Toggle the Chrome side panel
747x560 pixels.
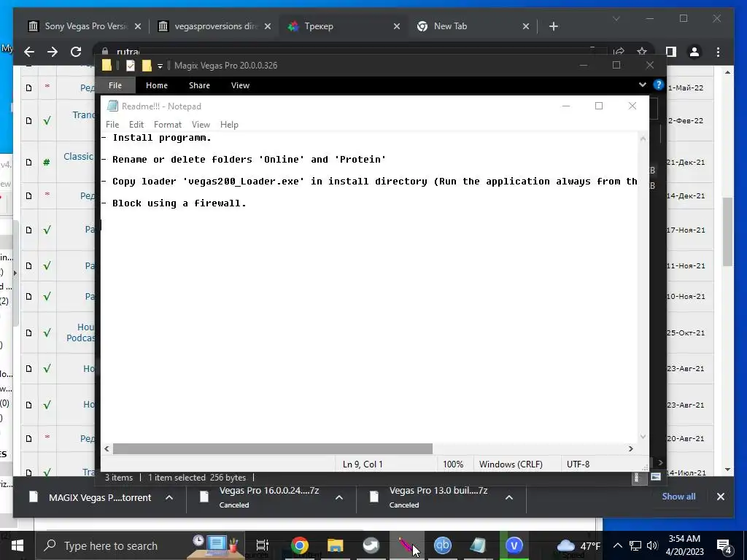pyautogui.click(x=671, y=52)
